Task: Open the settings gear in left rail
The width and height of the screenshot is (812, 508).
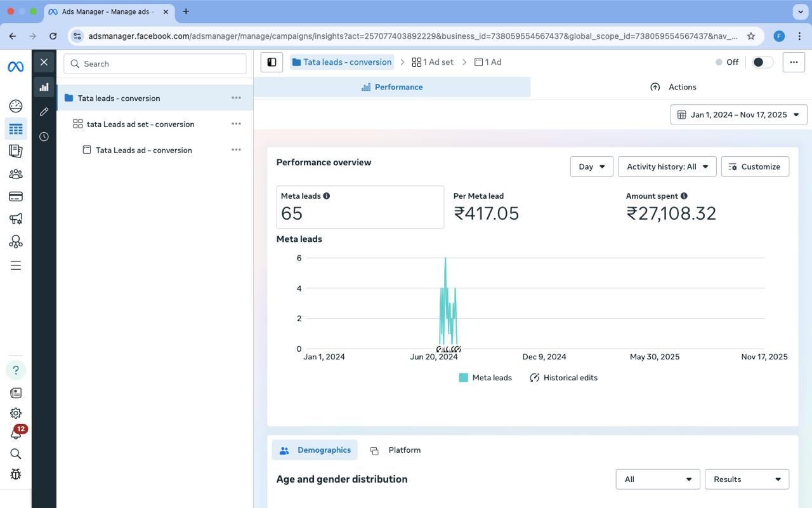Action: pos(16,413)
